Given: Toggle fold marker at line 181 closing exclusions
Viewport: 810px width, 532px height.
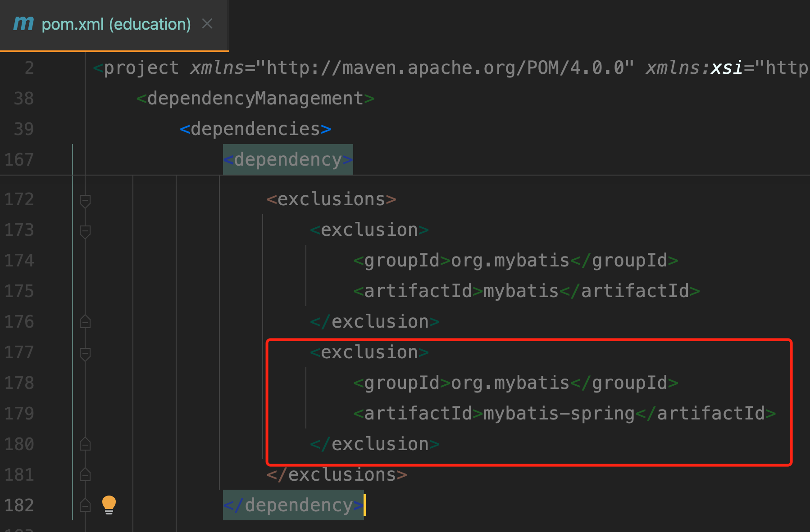Looking at the screenshot, I should [85, 475].
